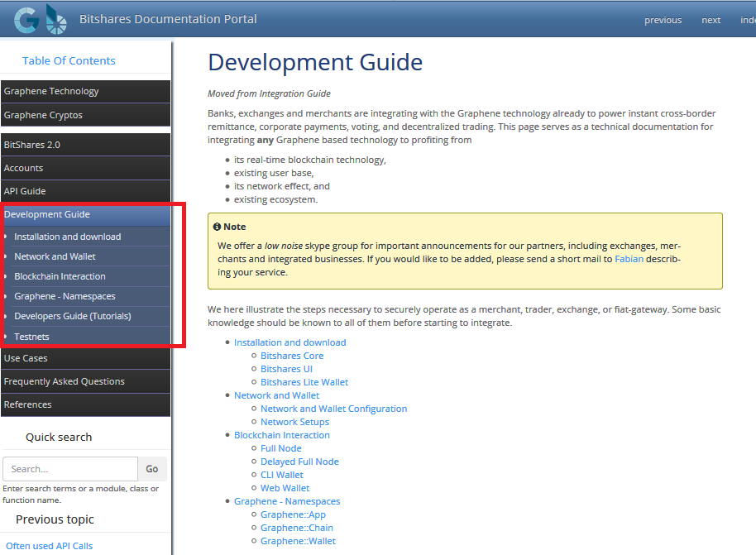The image size is (756, 555).
Task: Click the BitShares logo icon
Action: click(56, 20)
